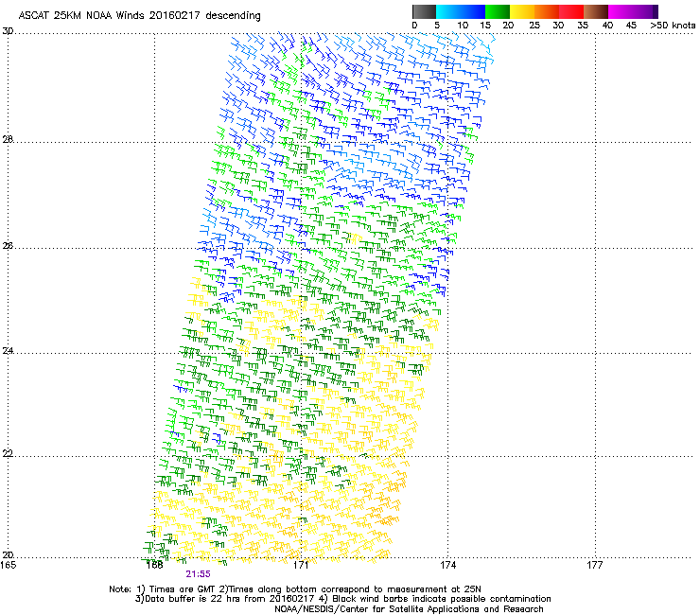Click the '40' legend speed label
Viewport: 700px width, 615px height.
(607, 26)
